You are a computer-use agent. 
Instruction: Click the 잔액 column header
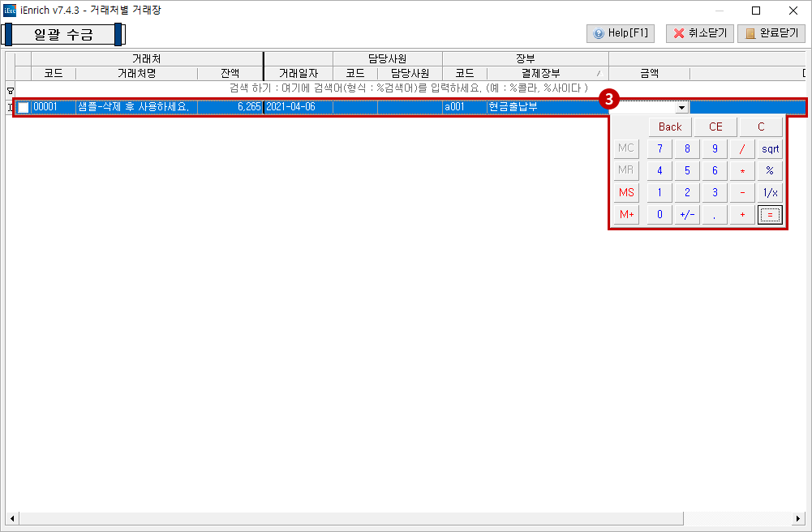pos(230,74)
